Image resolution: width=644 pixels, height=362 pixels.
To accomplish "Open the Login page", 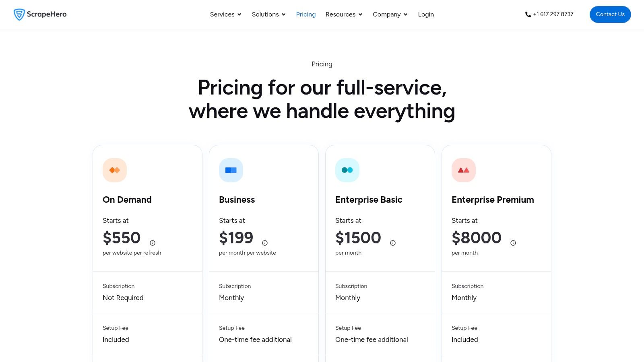I will 426,14.
